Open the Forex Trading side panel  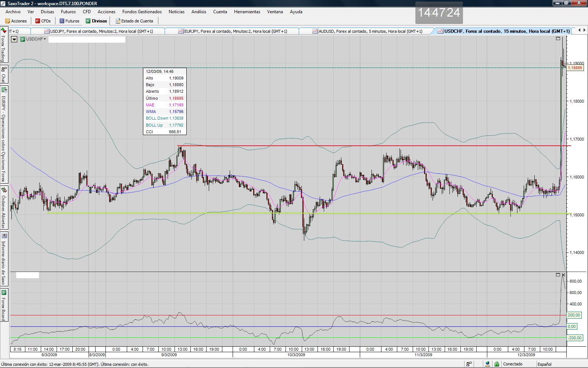click(x=4, y=45)
